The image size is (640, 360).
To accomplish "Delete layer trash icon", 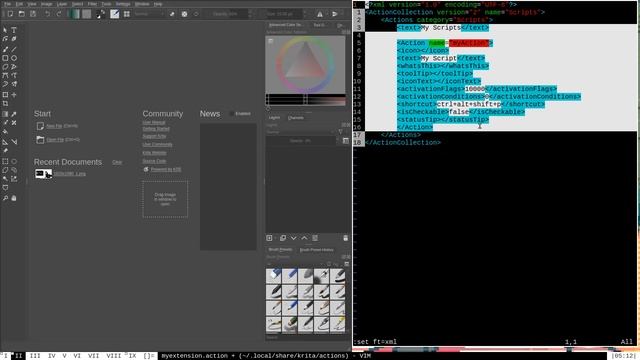I will tap(346, 238).
